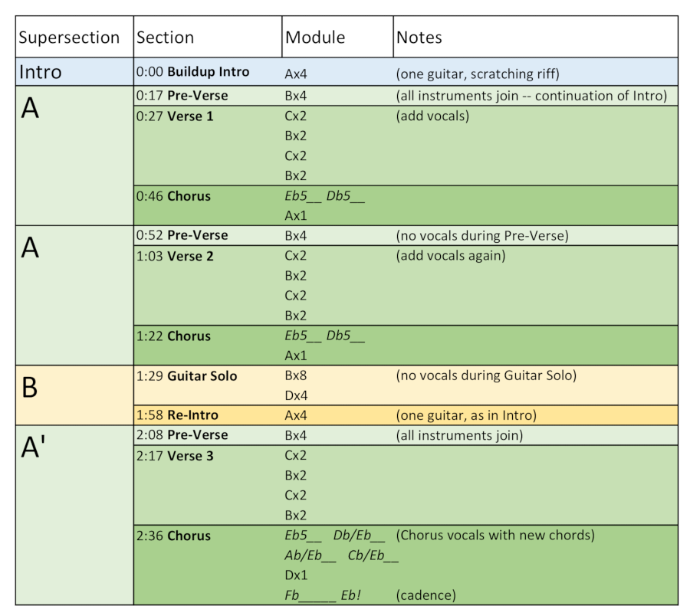Select the Section column header
690x616 pixels.
[165, 38]
